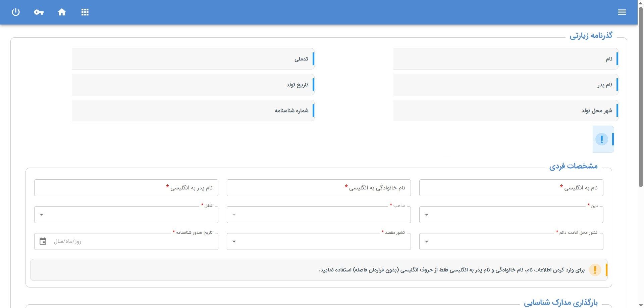Click the key password icon

pos(39,12)
